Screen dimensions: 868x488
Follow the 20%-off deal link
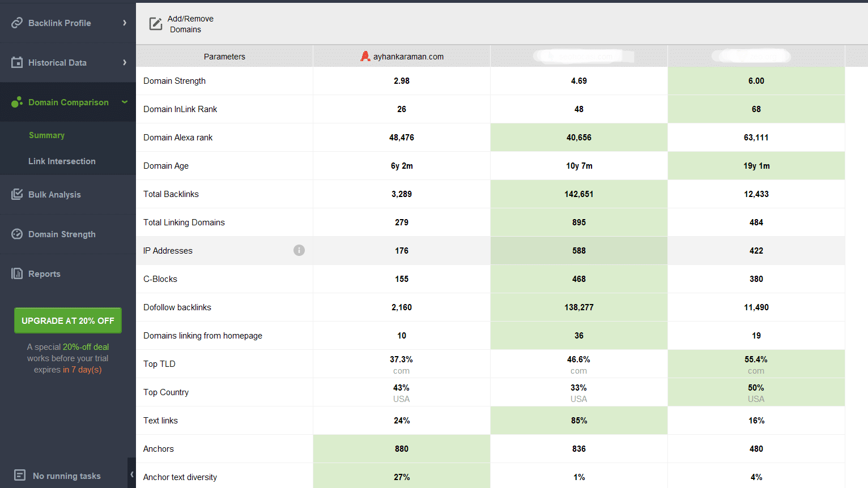tap(86, 347)
